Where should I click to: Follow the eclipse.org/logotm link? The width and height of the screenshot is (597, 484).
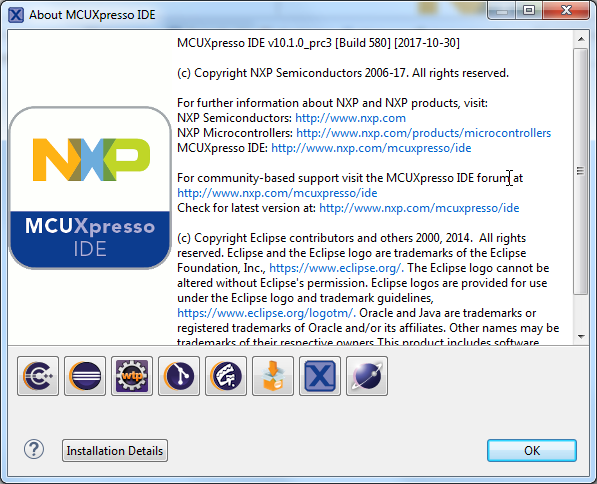[x=265, y=313]
